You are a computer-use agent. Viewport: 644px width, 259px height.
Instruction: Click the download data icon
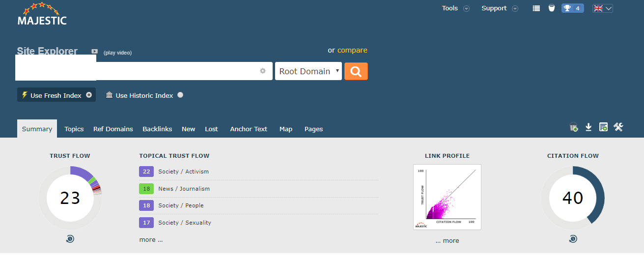[588, 128]
